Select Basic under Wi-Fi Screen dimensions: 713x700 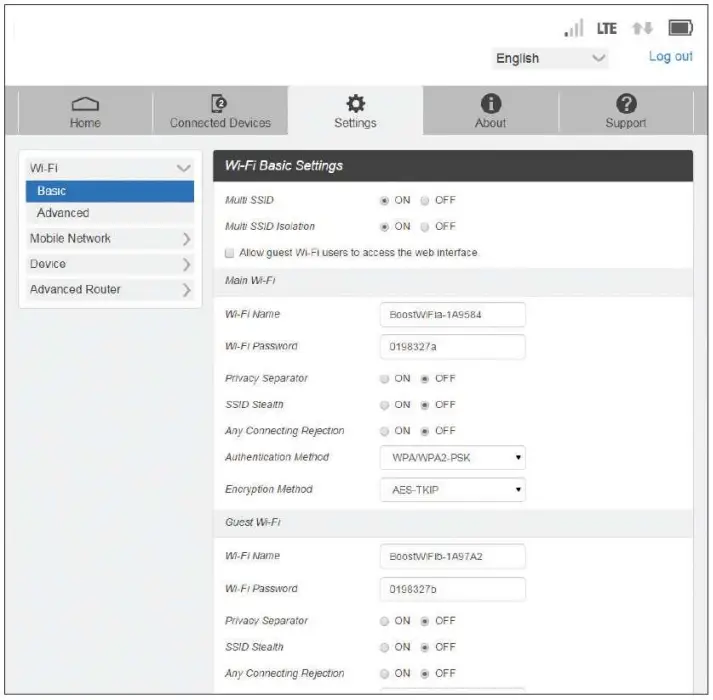110,191
